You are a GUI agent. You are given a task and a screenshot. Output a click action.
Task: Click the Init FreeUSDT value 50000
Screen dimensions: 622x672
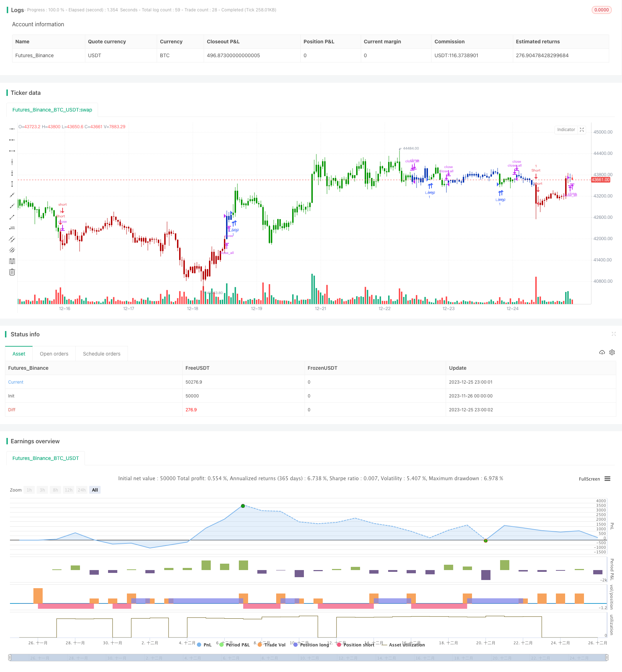pos(192,396)
